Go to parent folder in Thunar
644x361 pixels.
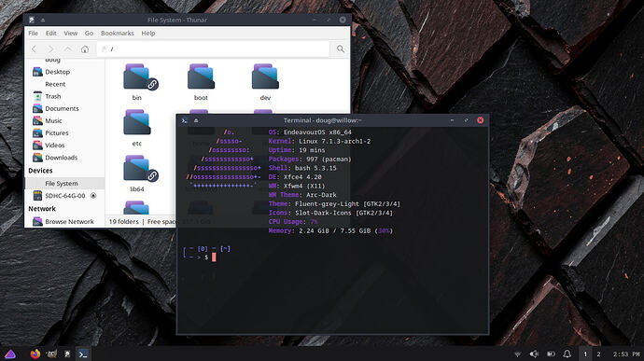tap(68, 49)
